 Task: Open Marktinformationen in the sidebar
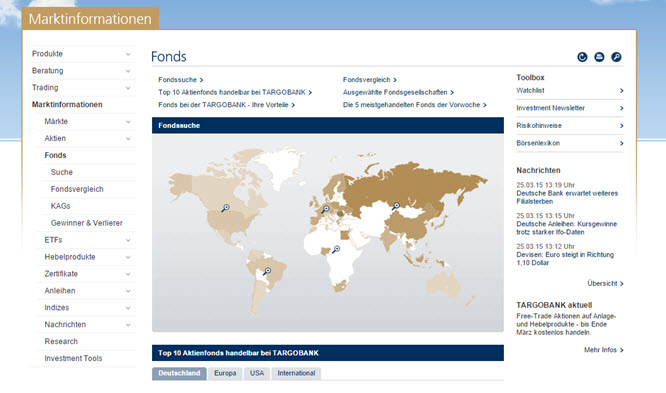point(67,105)
